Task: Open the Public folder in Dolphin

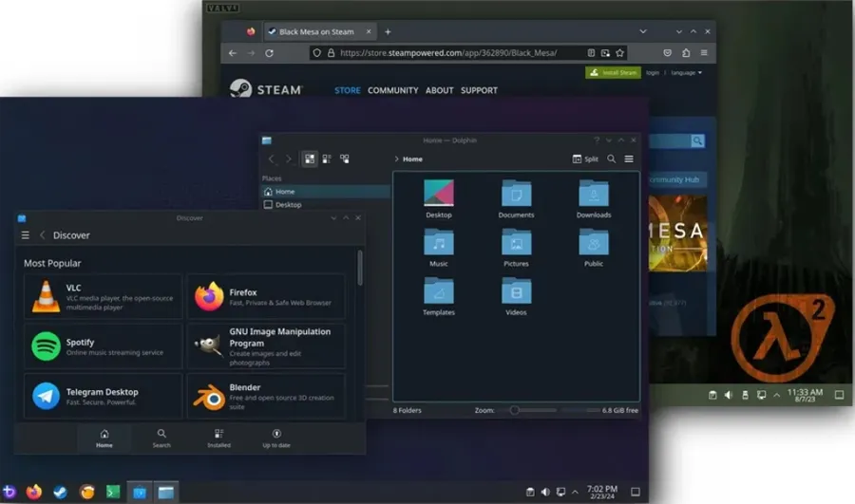Action: [593, 248]
